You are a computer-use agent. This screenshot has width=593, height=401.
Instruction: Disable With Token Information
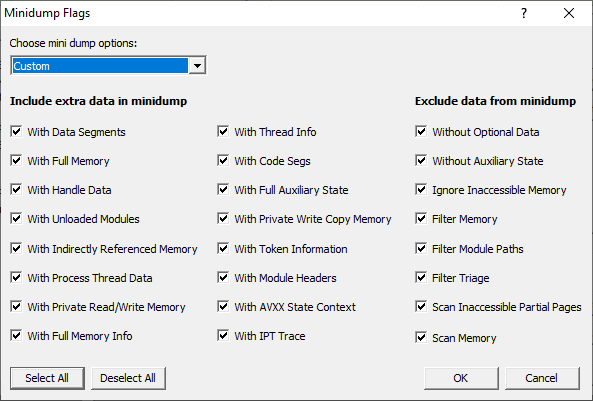tap(223, 249)
